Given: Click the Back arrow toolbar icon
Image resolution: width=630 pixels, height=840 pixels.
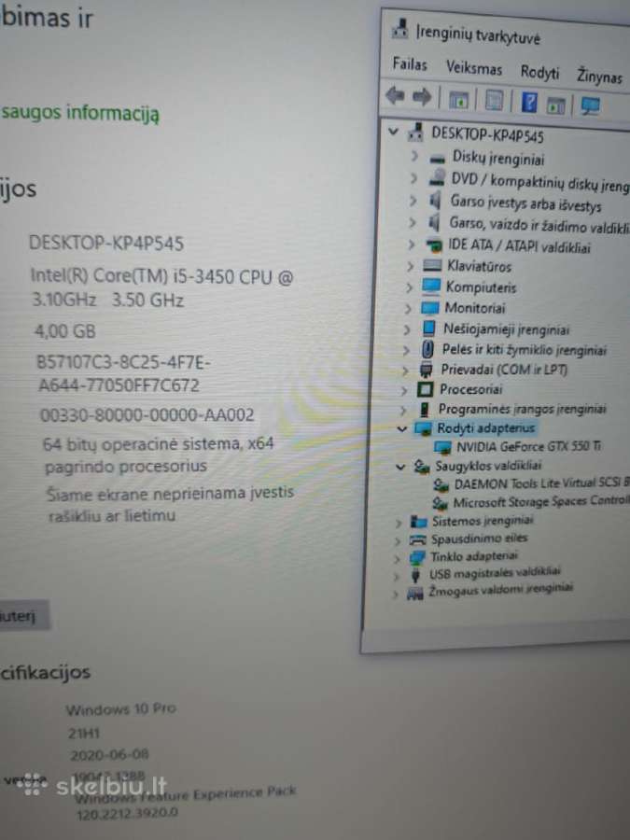Looking at the screenshot, I should (395, 95).
